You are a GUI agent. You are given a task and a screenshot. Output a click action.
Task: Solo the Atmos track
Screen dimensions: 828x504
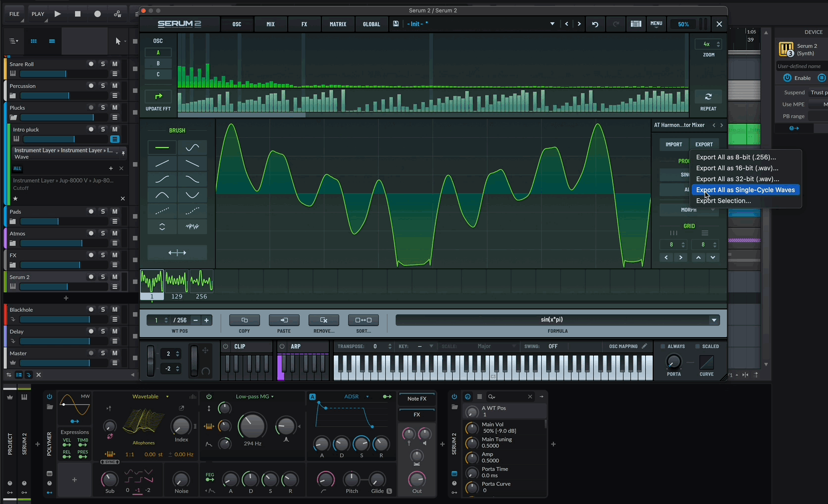click(x=103, y=233)
